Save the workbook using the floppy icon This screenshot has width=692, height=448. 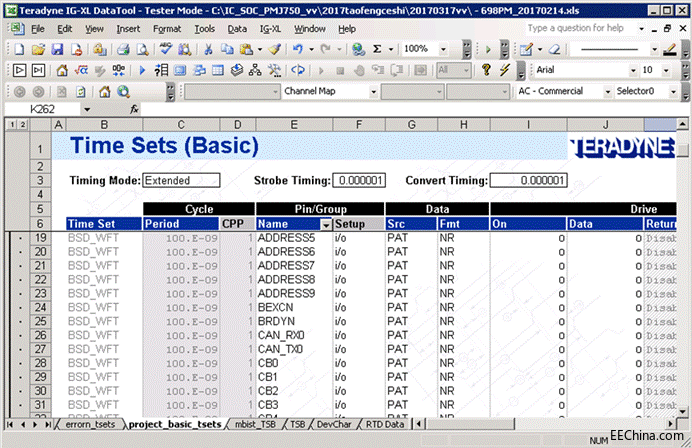(x=57, y=49)
